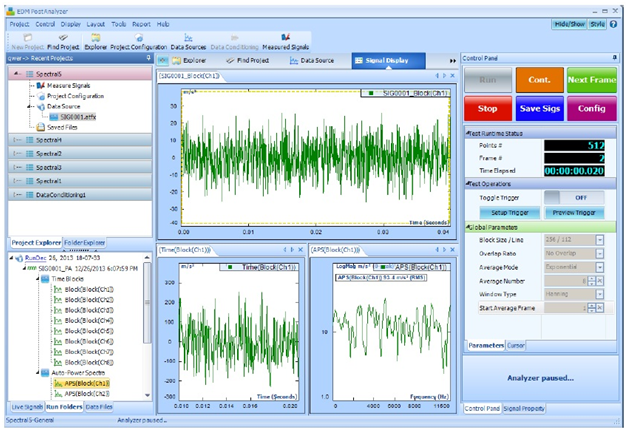Pin the Recent Projects panel

(149, 58)
